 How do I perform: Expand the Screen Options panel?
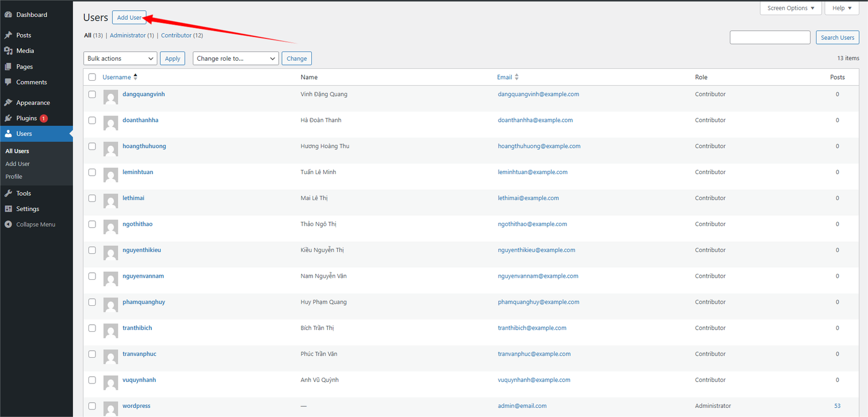click(790, 8)
